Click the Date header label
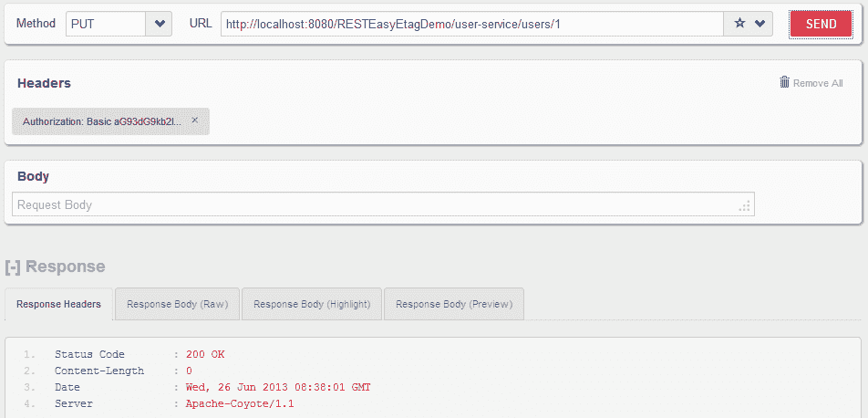The image size is (868, 418). (67, 387)
